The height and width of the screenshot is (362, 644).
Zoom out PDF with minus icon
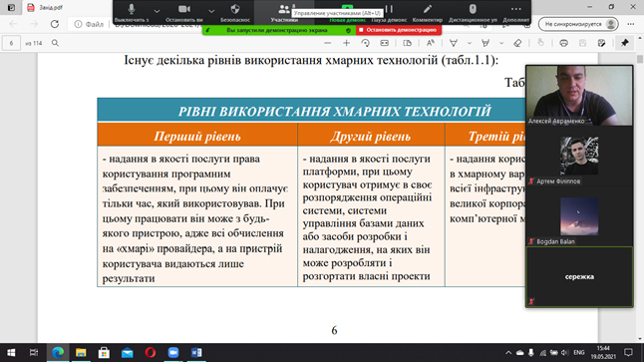pyautogui.click(x=327, y=43)
